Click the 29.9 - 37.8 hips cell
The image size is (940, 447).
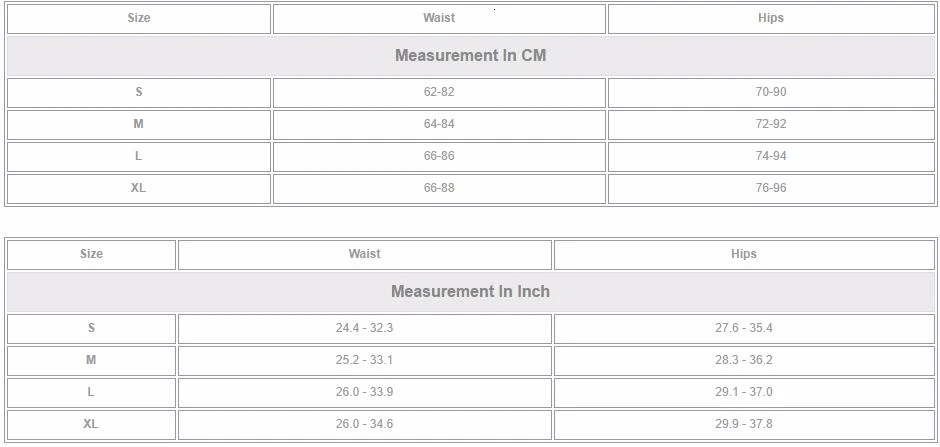[744, 425]
